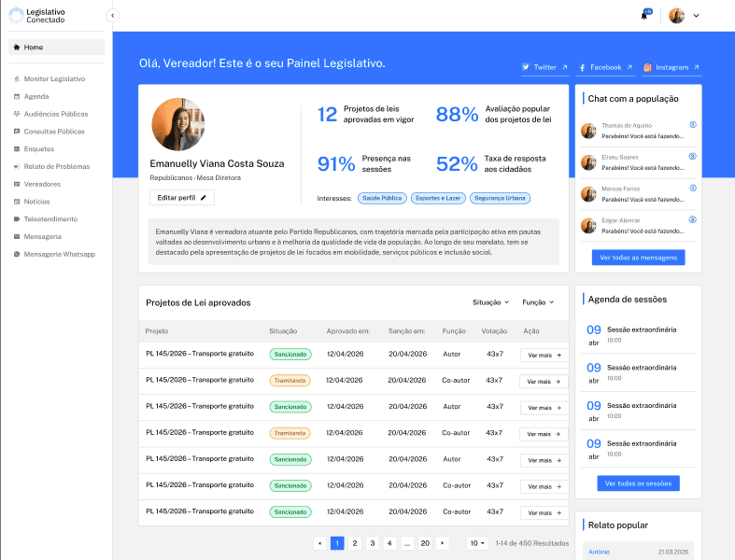Open chat from Marcos Farias
Image resolution: width=735 pixels, height=560 pixels.
click(639, 194)
